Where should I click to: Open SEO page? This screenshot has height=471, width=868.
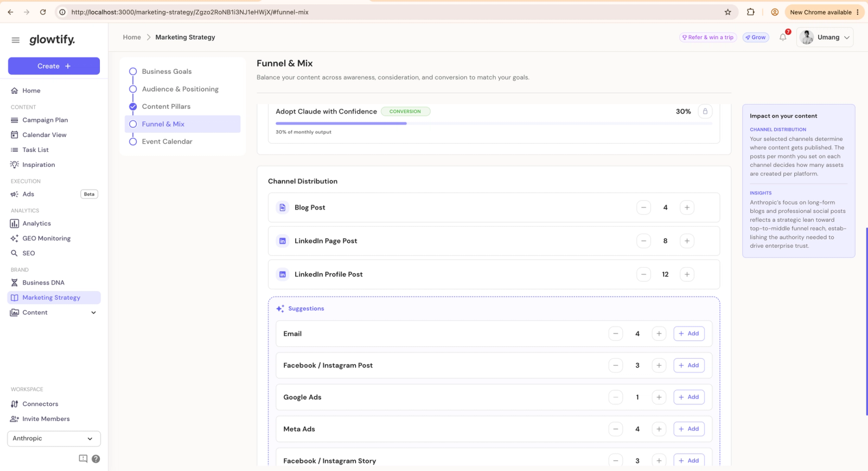(x=28, y=253)
